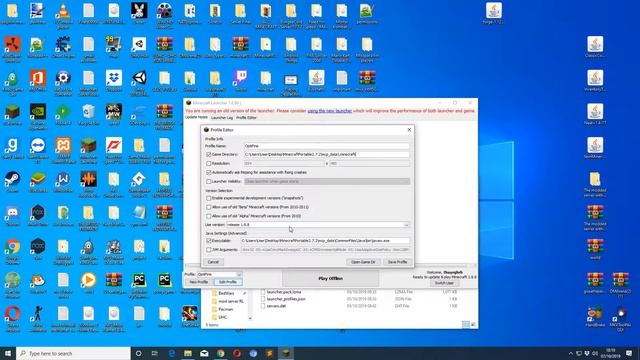Open the Use version dropdown

318,225
